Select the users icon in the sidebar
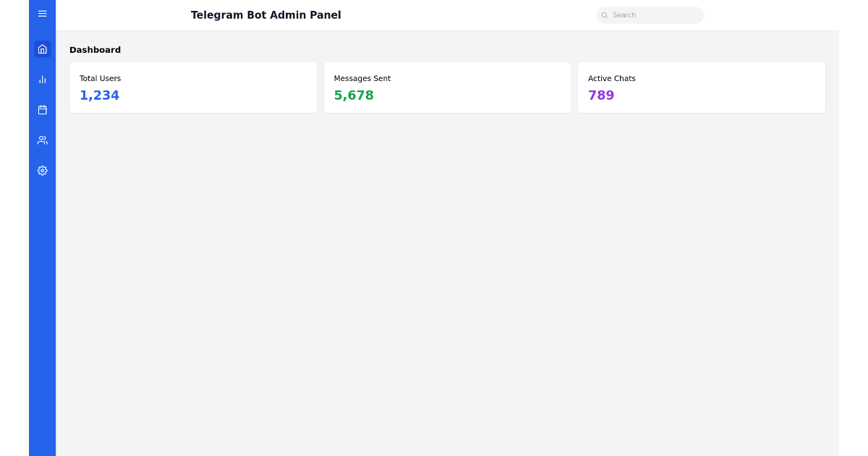Viewport: 868px width, 456px height. point(42,140)
